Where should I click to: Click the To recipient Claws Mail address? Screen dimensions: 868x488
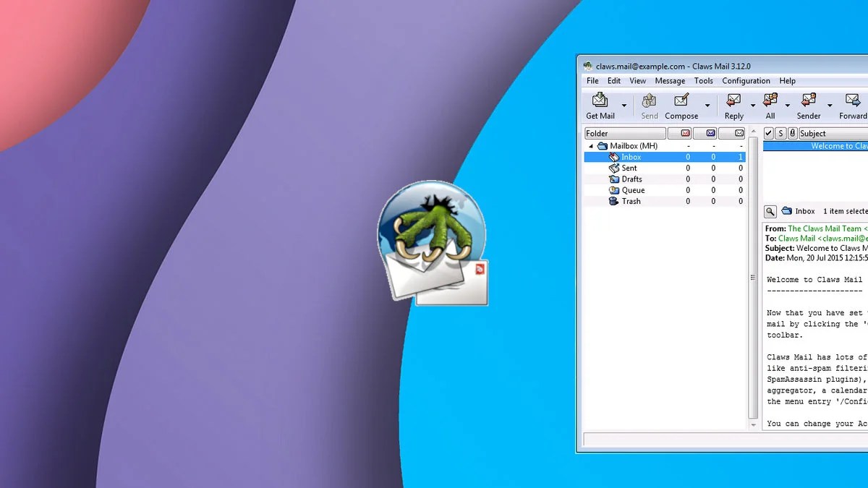823,238
